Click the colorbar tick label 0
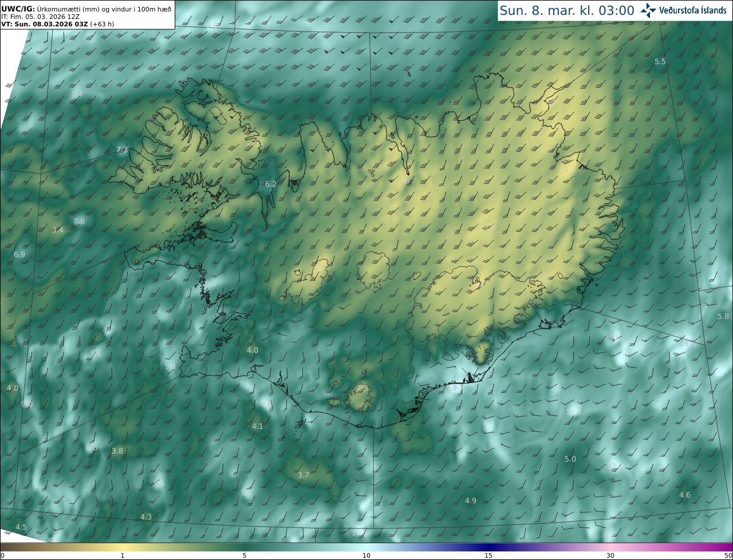Viewport: 733px width, 560px height. point(2,555)
